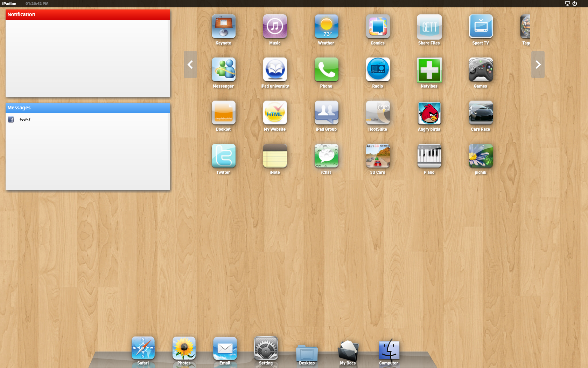Open the Phone app
588x368 pixels.
pos(326,70)
